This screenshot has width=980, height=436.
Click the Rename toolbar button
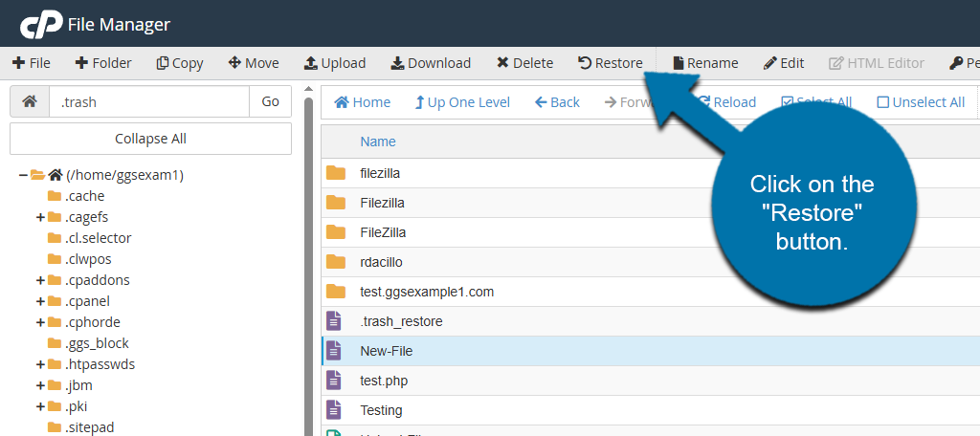point(705,63)
